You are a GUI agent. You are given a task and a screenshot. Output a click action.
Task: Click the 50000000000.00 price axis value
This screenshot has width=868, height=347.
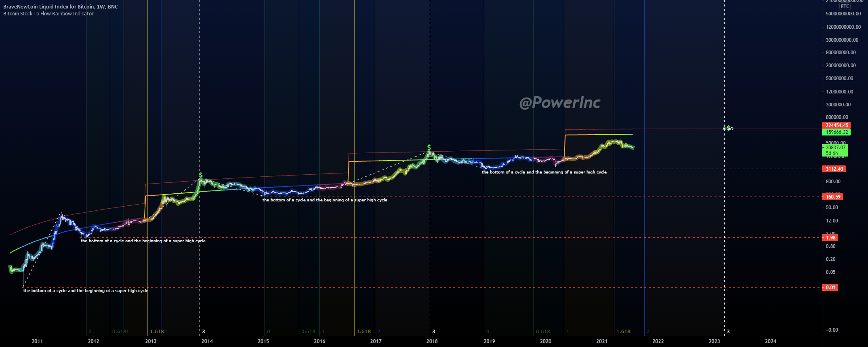(x=843, y=14)
